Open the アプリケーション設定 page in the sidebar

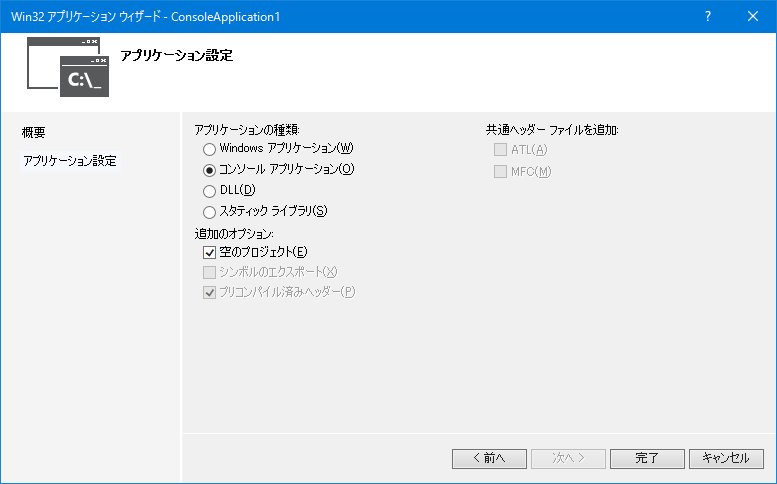point(70,161)
